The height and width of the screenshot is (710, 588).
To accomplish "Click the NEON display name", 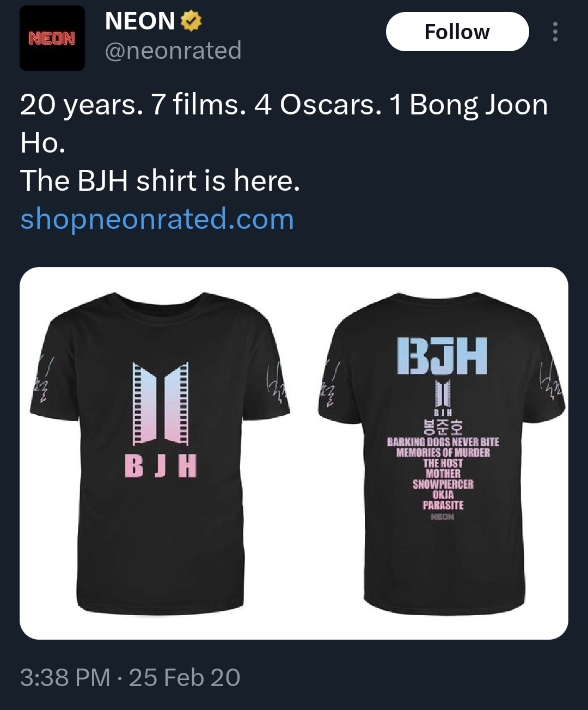I will click(x=140, y=21).
